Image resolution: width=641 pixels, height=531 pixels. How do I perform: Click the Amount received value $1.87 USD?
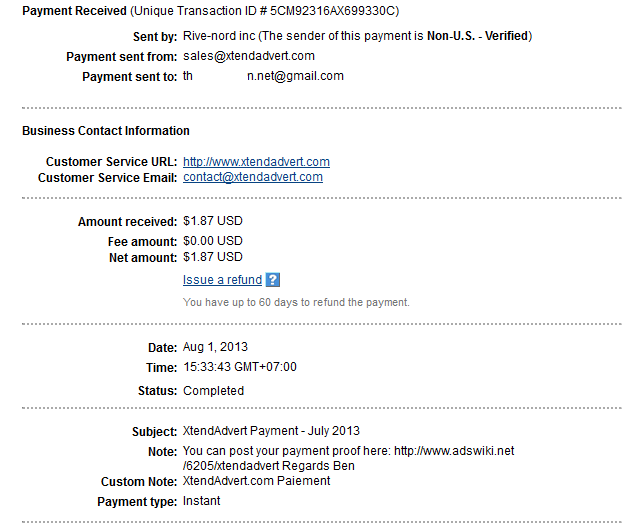coord(213,221)
